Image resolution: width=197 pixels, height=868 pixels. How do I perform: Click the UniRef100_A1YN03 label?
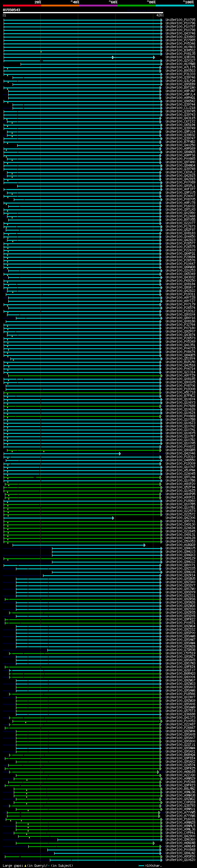pos(180,47)
